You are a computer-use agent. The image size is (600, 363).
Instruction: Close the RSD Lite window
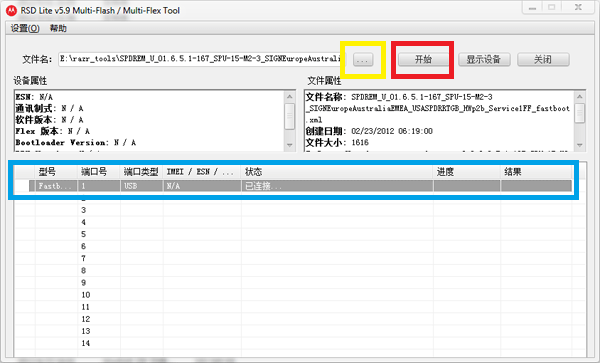click(x=579, y=8)
